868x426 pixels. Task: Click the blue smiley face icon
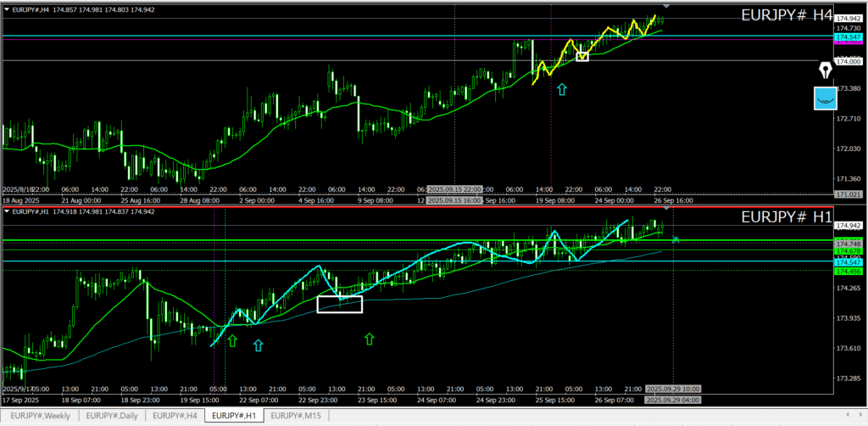coord(824,98)
